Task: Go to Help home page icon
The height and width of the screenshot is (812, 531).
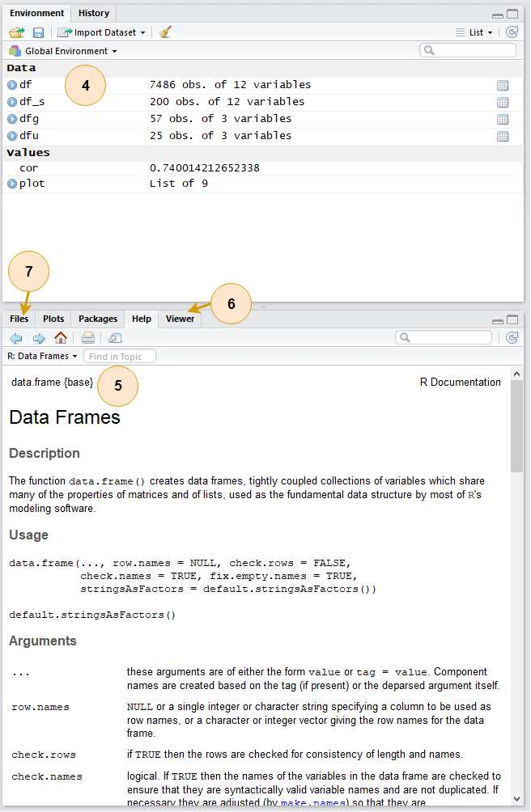Action: click(61, 338)
